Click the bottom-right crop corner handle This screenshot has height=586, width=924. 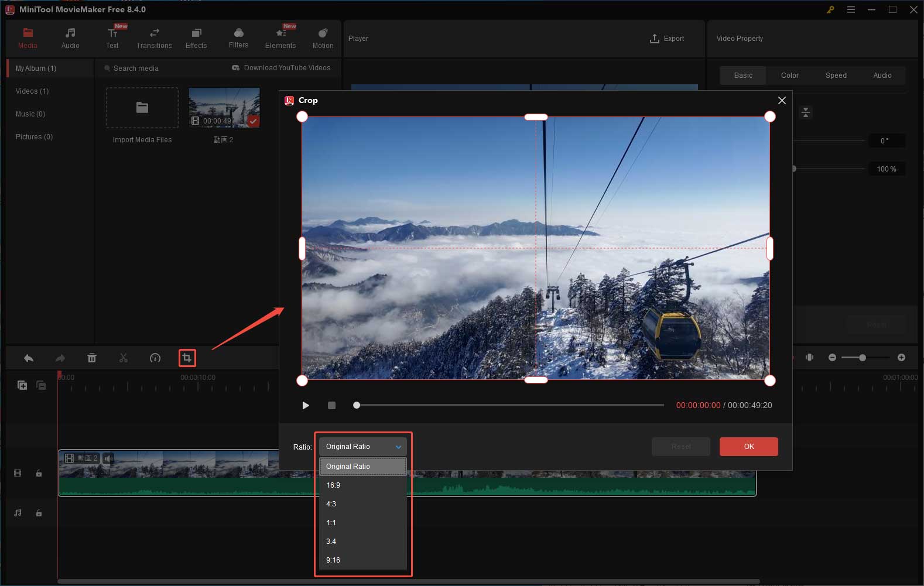pyautogui.click(x=770, y=381)
